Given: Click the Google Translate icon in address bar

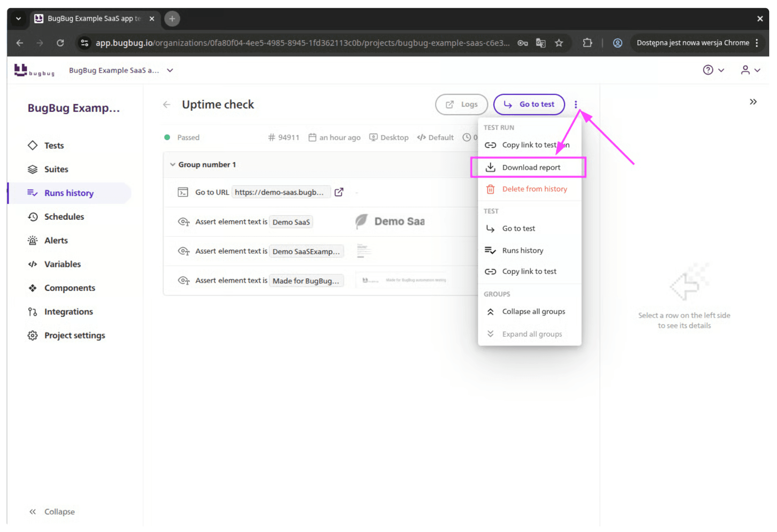Looking at the screenshot, I should pos(541,43).
